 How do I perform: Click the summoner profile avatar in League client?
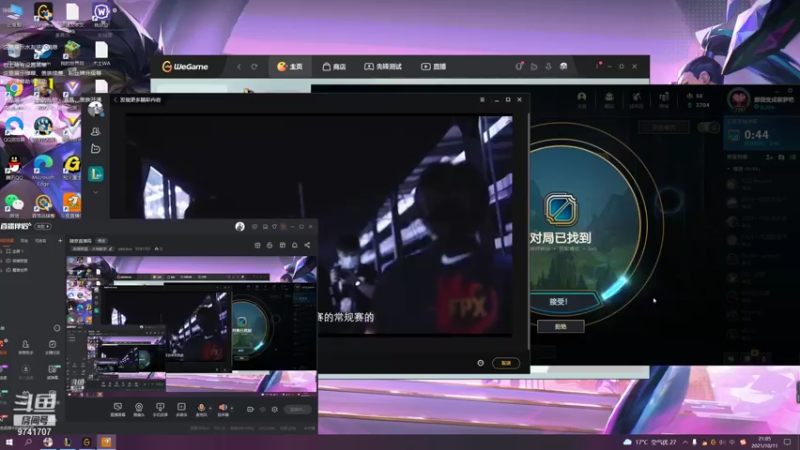point(738,99)
